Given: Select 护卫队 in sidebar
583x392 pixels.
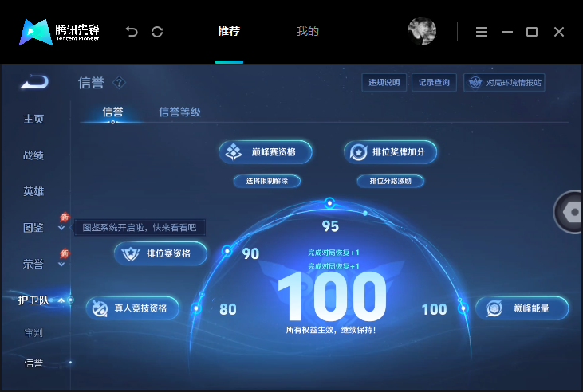Looking at the screenshot, I should (33, 300).
